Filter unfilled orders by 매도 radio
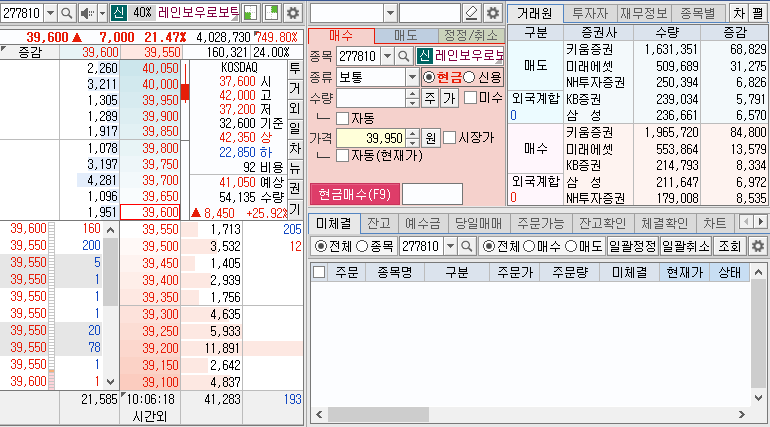This screenshot has height=427, width=770. tap(571, 246)
